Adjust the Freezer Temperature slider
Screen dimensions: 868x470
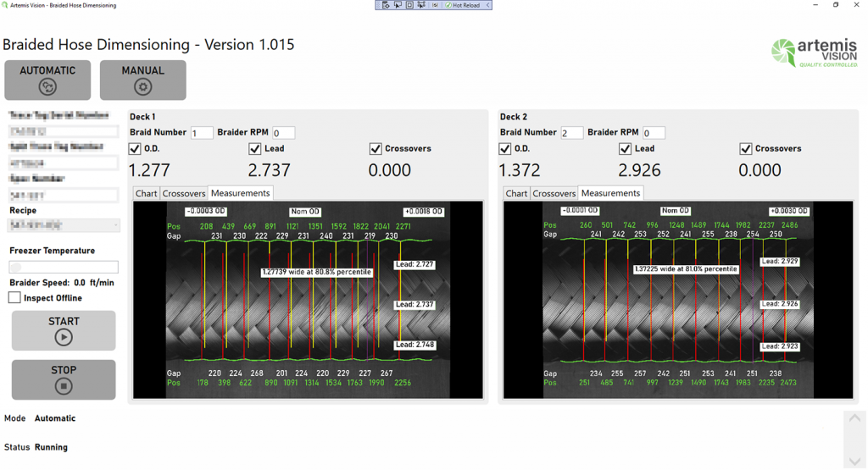(x=16, y=268)
